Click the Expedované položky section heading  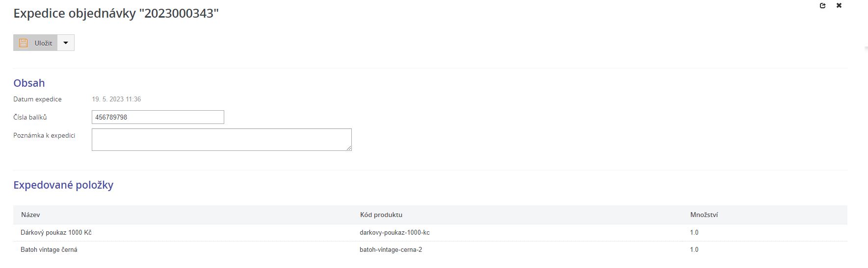coord(63,185)
